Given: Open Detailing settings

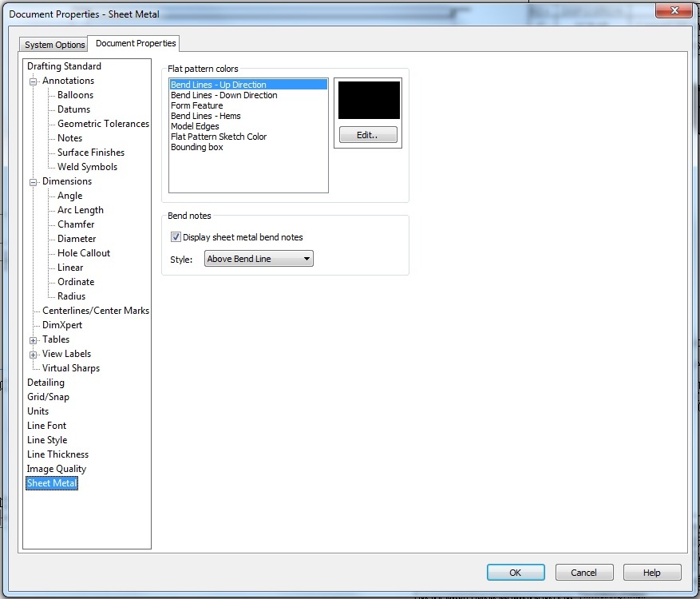Looking at the screenshot, I should click(x=45, y=383).
